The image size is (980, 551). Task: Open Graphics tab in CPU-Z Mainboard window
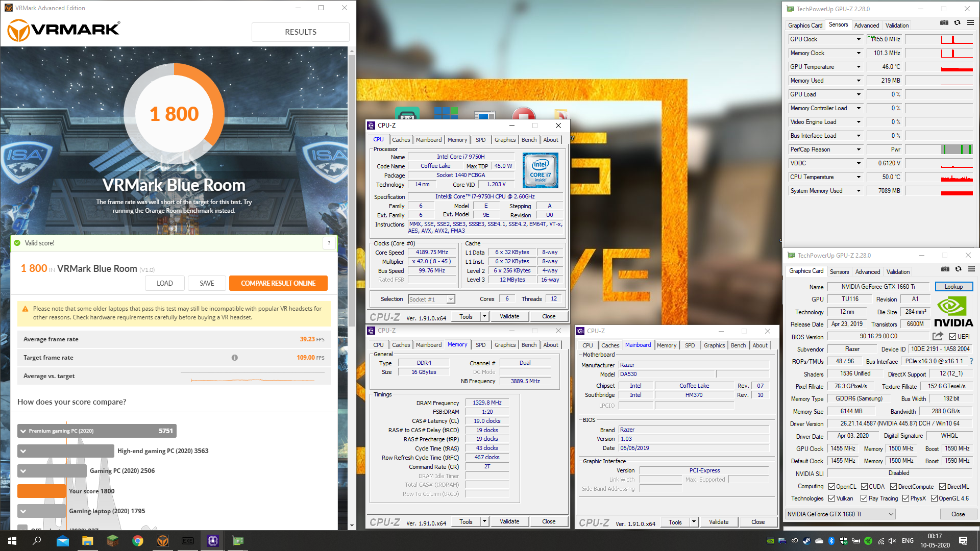coord(714,345)
